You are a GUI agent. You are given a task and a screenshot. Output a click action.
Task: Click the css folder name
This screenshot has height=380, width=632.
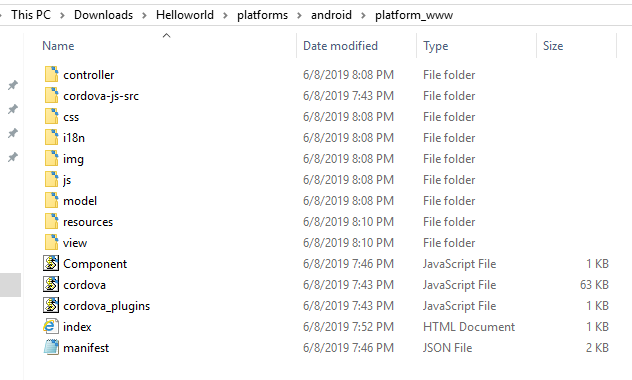tap(71, 117)
